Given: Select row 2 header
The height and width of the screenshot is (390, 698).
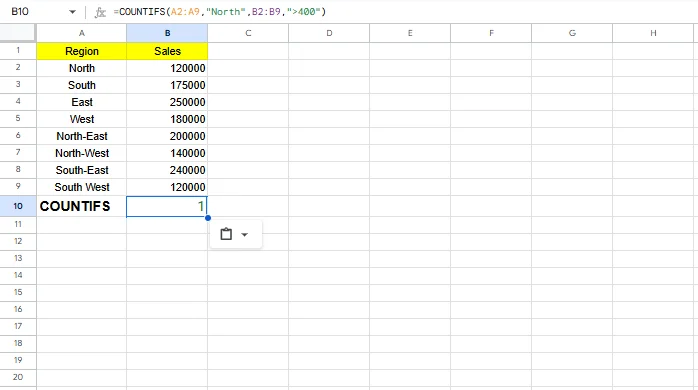Looking at the screenshot, I should tap(18, 68).
